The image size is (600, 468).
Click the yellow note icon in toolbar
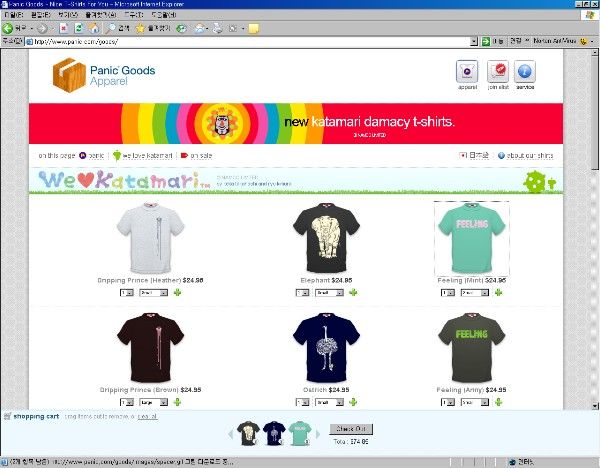click(253, 29)
